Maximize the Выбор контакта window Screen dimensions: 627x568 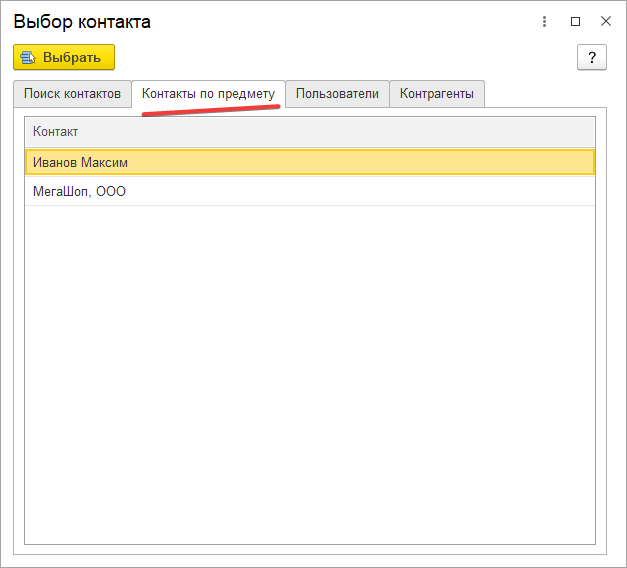tap(575, 21)
